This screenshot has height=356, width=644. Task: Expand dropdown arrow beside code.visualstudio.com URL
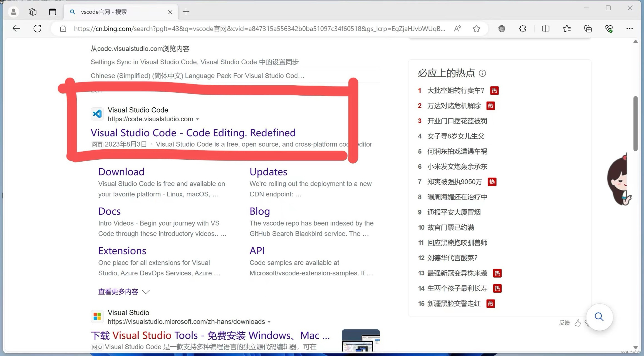197,119
